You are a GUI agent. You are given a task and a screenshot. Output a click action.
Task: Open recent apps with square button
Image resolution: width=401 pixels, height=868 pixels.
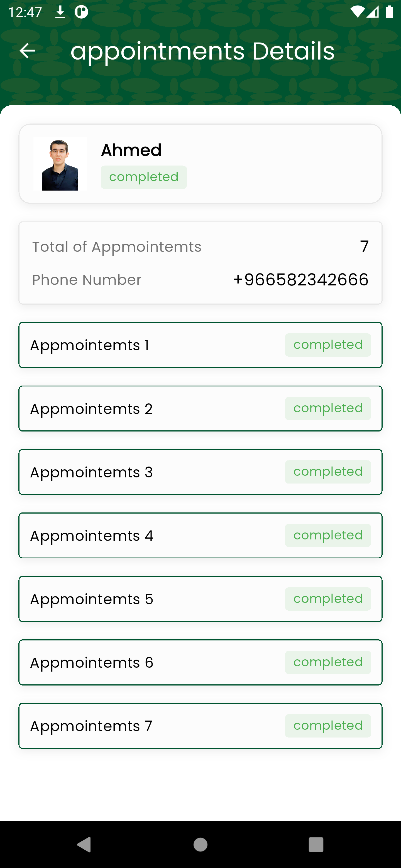(316, 844)
